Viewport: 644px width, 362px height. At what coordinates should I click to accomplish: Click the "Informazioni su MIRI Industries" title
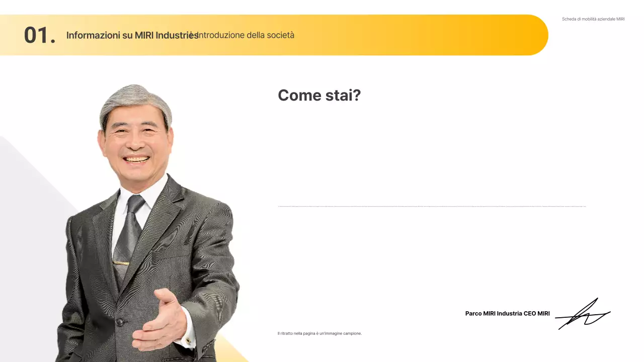132,35
